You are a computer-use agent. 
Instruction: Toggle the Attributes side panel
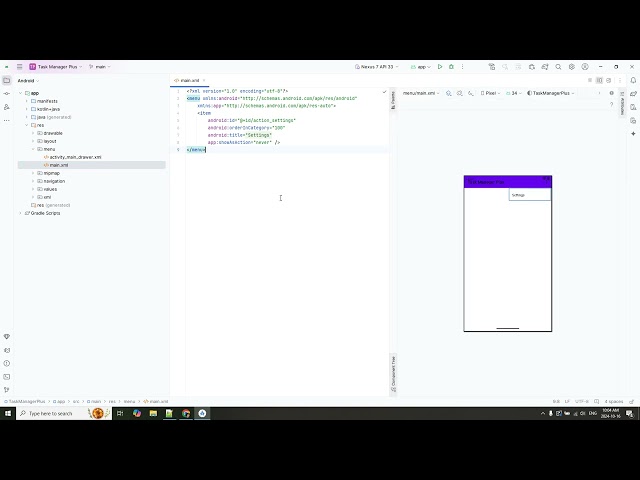click(622, 103)
